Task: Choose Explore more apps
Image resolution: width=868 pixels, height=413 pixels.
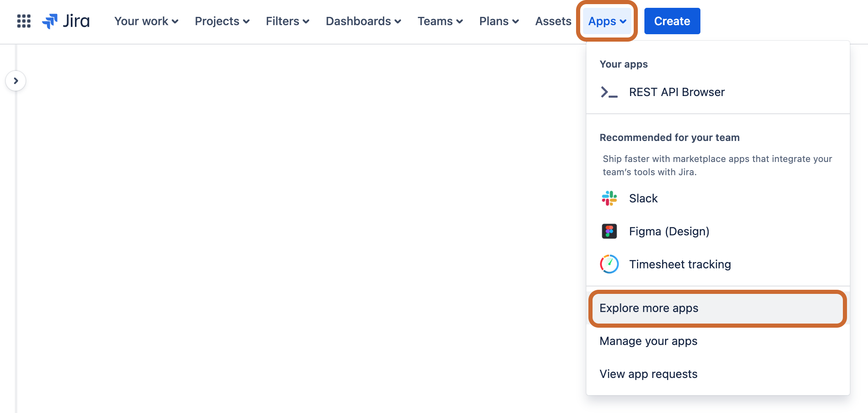Action: [x=718, y=308]
